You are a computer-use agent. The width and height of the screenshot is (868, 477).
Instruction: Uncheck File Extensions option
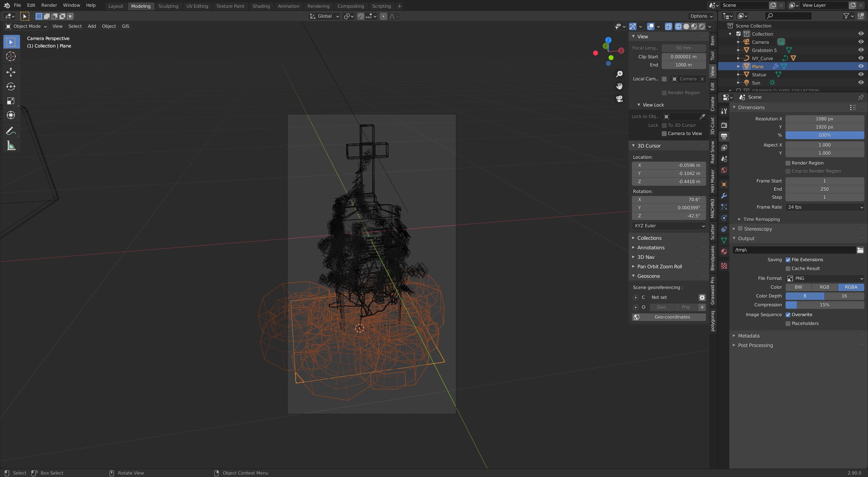point(788,260)
